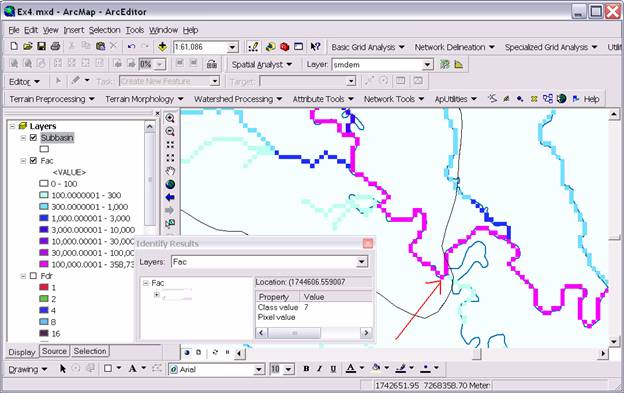This screenshot has width=624, height=393.
Task: Toggle bold text formatting
Action: 306,369
